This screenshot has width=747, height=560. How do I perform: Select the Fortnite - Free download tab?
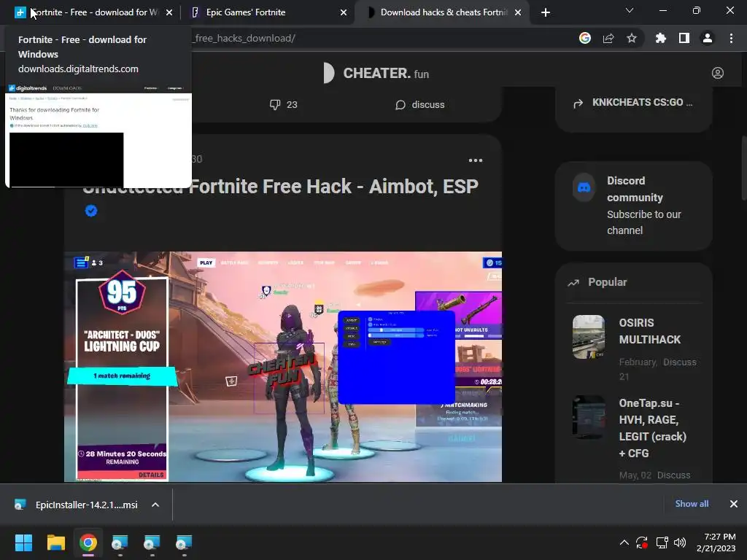(93, 12)
